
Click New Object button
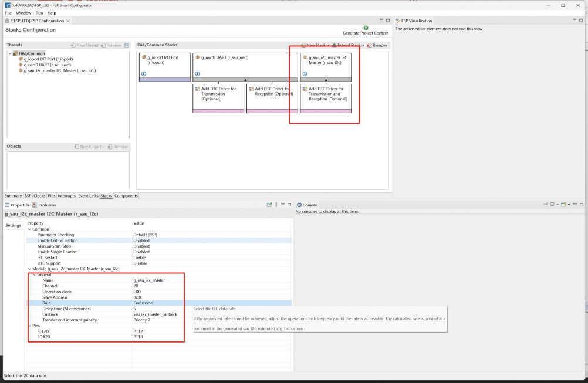pyautogui.click(x=89, y=147)
